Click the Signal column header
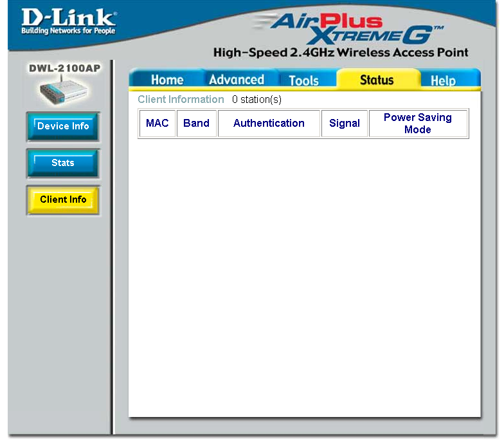Screen dimensions: 504x444 click(x=345, y=124)
